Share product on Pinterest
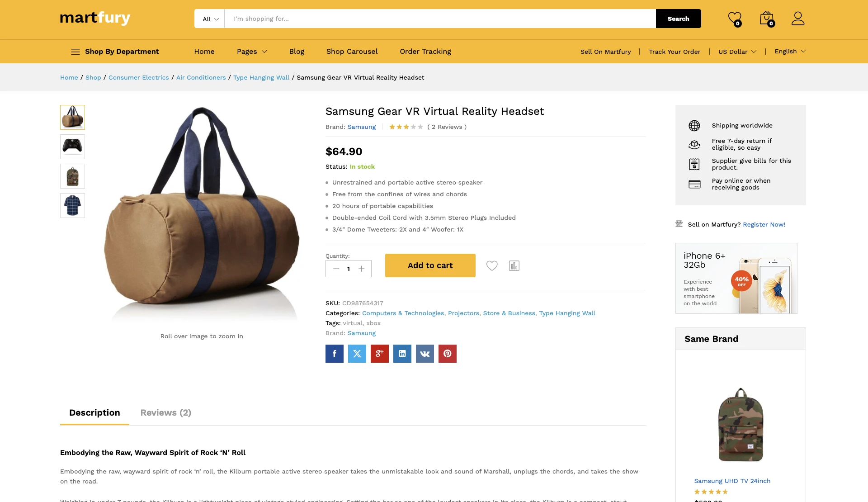This screenshot has height=502, width=868. (448, 354)
